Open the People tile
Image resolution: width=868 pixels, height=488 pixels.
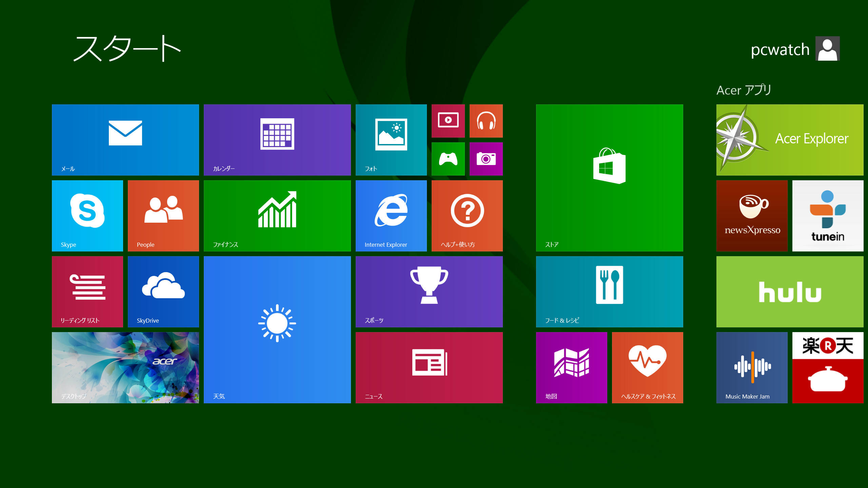[163, 216]
